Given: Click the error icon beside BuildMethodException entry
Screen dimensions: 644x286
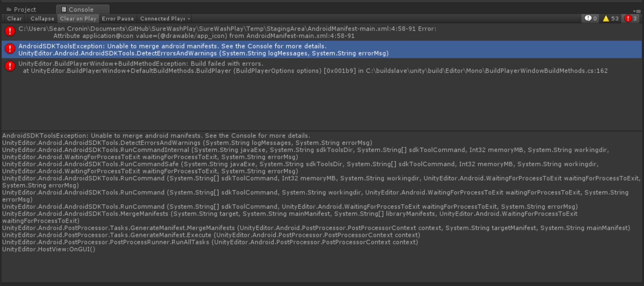Looking at the screenshot, I should click(10, 66).
